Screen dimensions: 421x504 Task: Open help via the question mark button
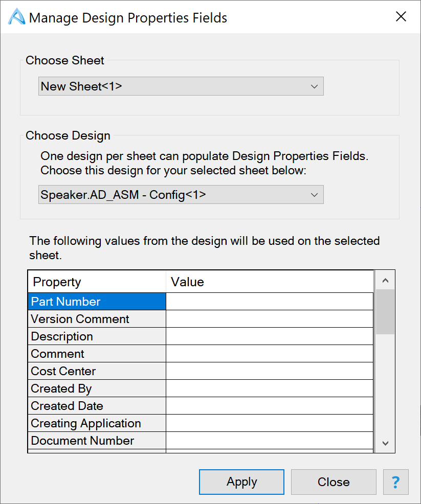tap(395, 482)
